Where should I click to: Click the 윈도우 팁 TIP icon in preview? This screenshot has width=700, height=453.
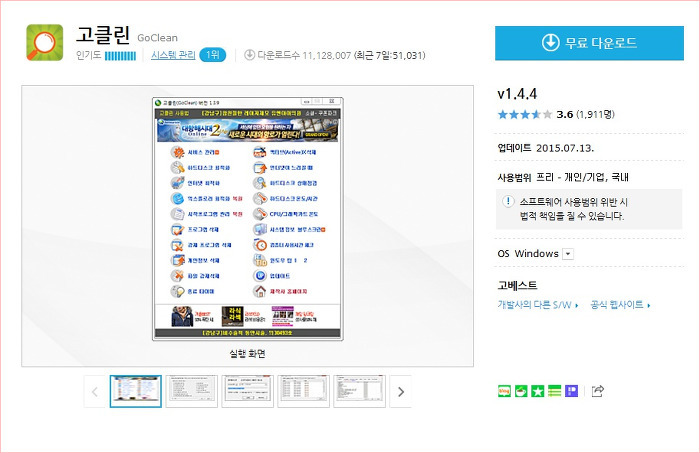click(260, 260)
